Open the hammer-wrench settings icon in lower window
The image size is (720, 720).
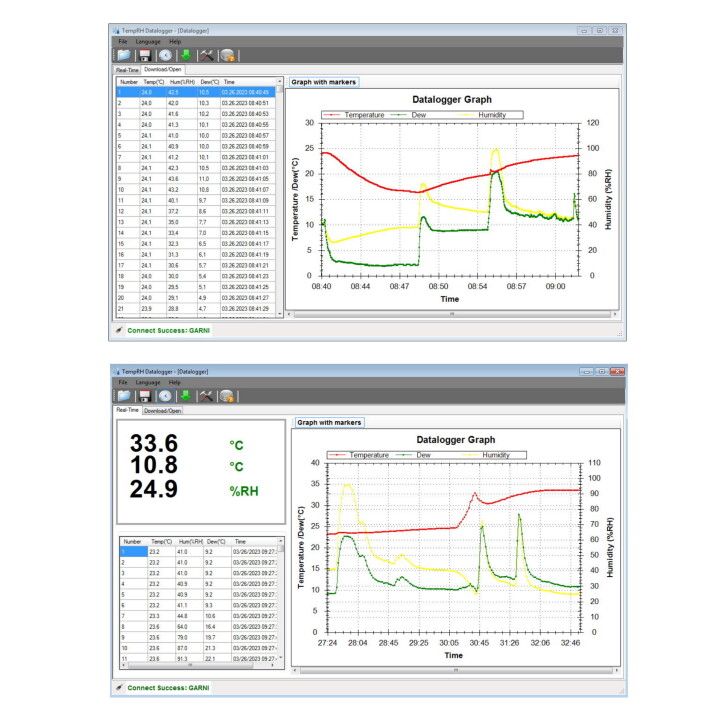pyautogui.click(x=207, y=396)
